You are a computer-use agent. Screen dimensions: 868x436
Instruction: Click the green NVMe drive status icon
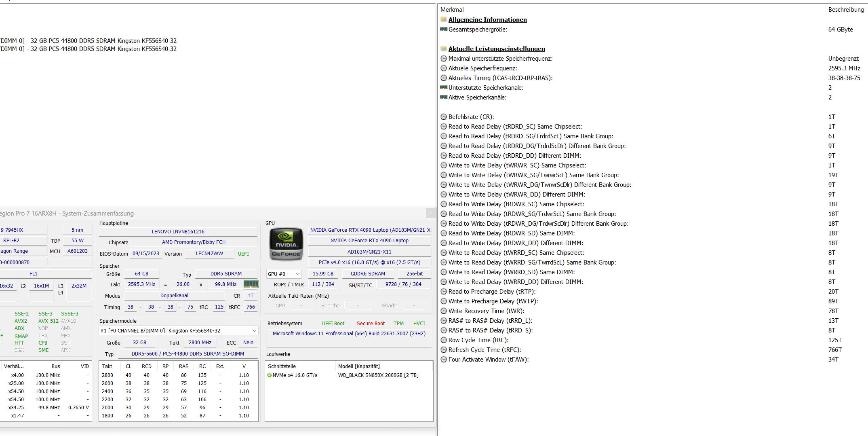(270, 375)
